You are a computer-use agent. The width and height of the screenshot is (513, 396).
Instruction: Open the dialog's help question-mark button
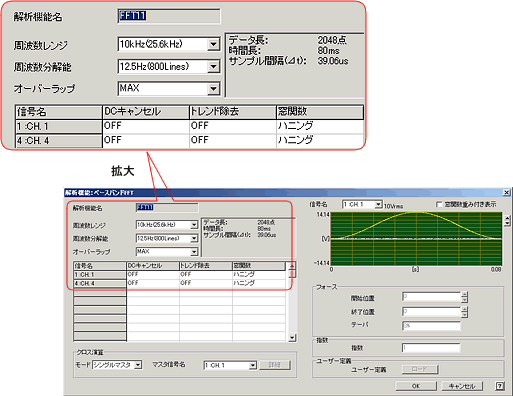tap(499, 386)
